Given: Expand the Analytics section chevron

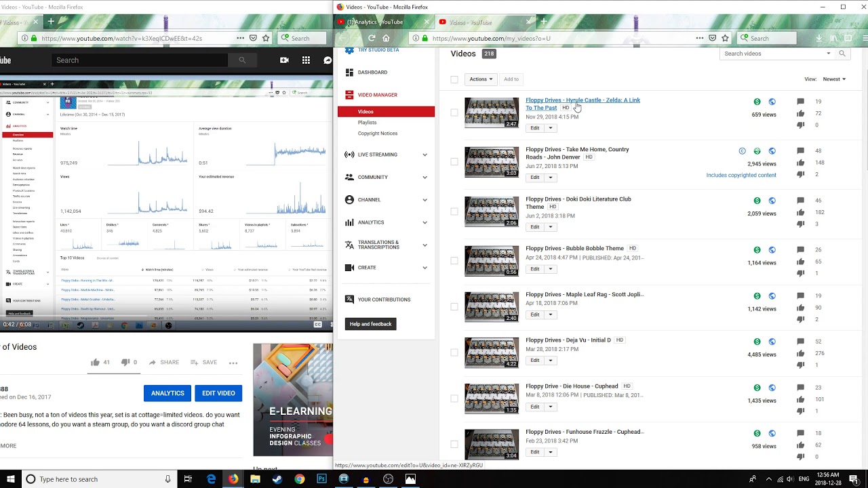Looking at the screenshot, I should coord(425,222).
